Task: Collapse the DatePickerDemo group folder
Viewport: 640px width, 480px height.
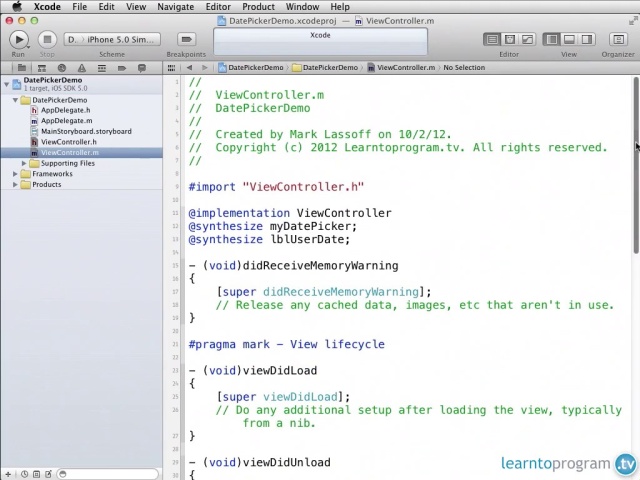Action: pyautogui.click(x=15, y=100)
